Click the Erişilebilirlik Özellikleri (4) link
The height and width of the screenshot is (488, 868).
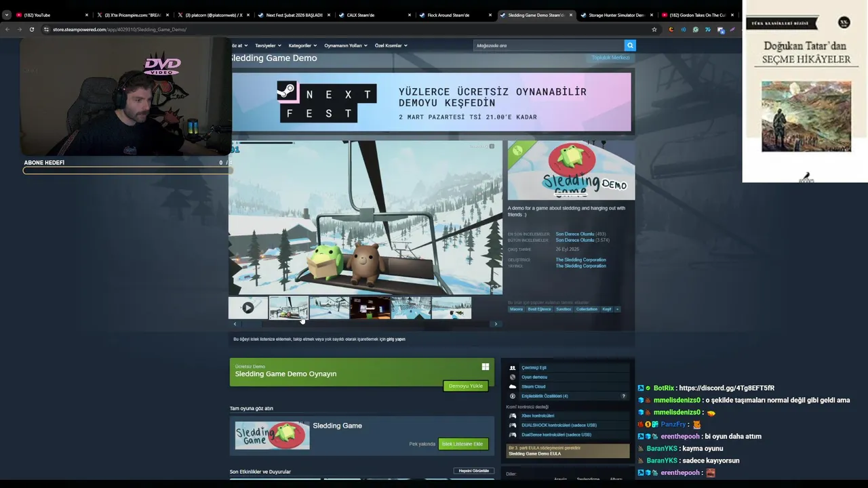pyautogui.click(x=545, y=396)
